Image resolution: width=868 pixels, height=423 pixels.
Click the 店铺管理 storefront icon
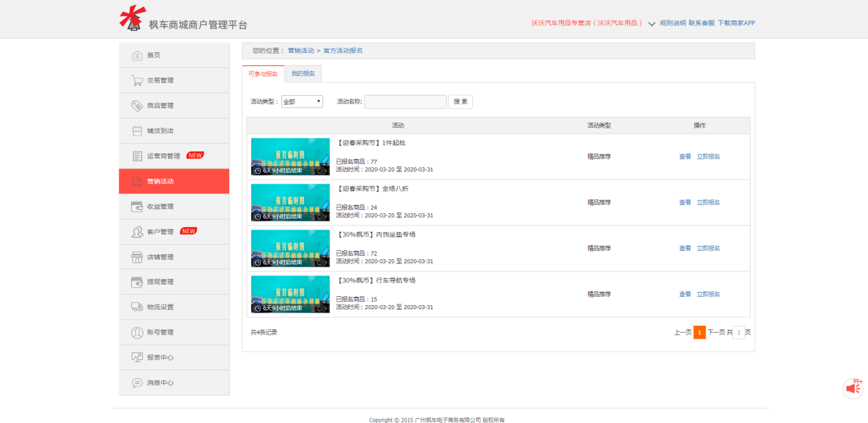pyautogui.click(x=137, y=257)
